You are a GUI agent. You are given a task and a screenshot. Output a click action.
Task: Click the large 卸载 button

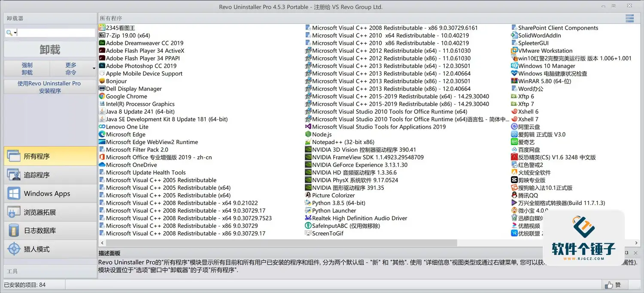50,49
